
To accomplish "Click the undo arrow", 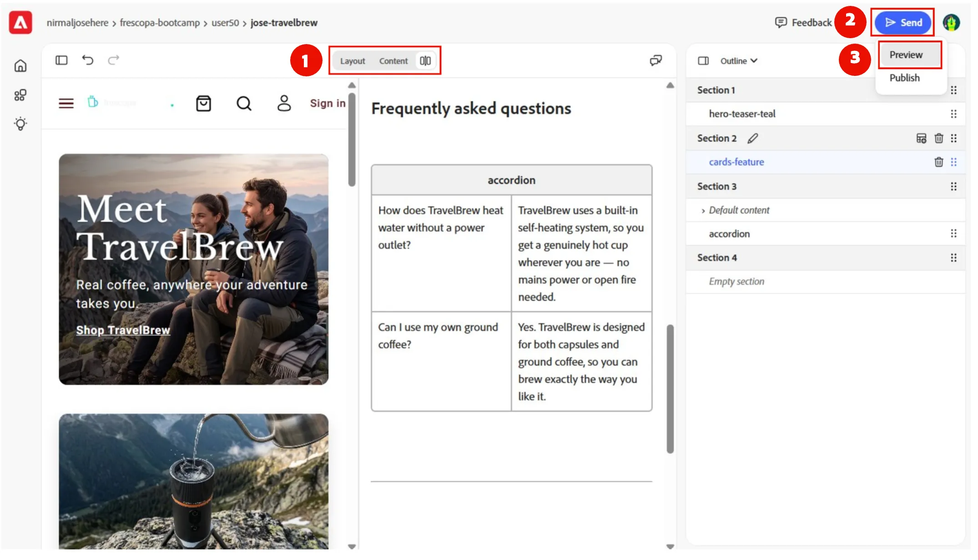I will coord(87,60).
